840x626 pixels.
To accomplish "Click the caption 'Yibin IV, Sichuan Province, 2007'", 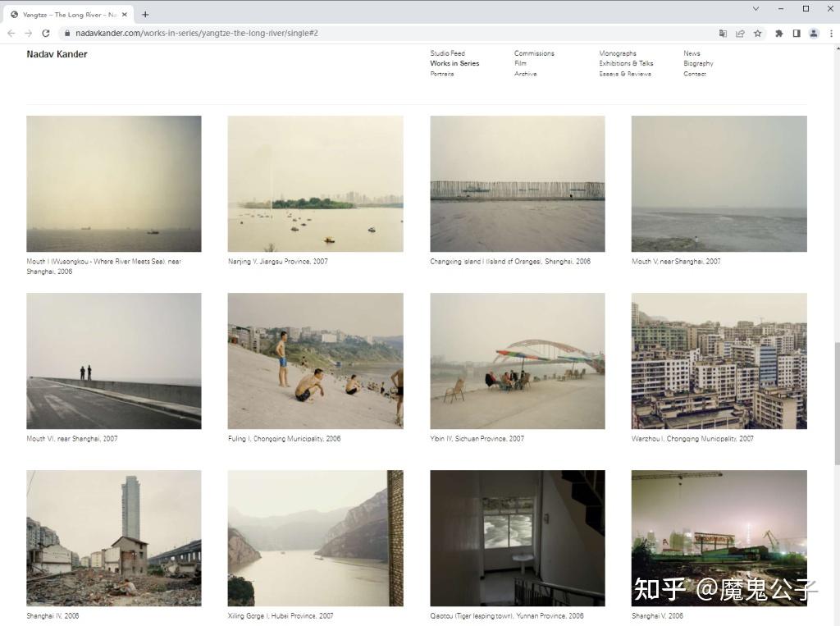I will click(x=477, y=438).
